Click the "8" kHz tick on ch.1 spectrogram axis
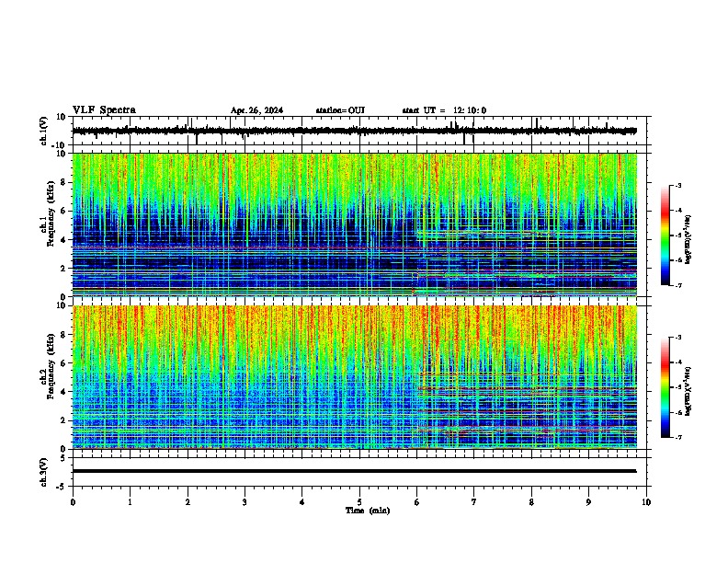The width and height of the screenshot is (728, 563). point(64,182)
